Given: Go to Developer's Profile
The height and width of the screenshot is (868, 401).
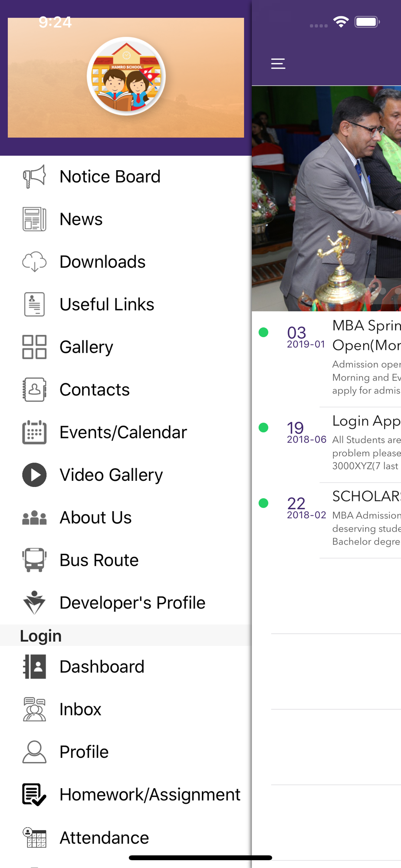Looking at the screenshot, I should [132, 603].
